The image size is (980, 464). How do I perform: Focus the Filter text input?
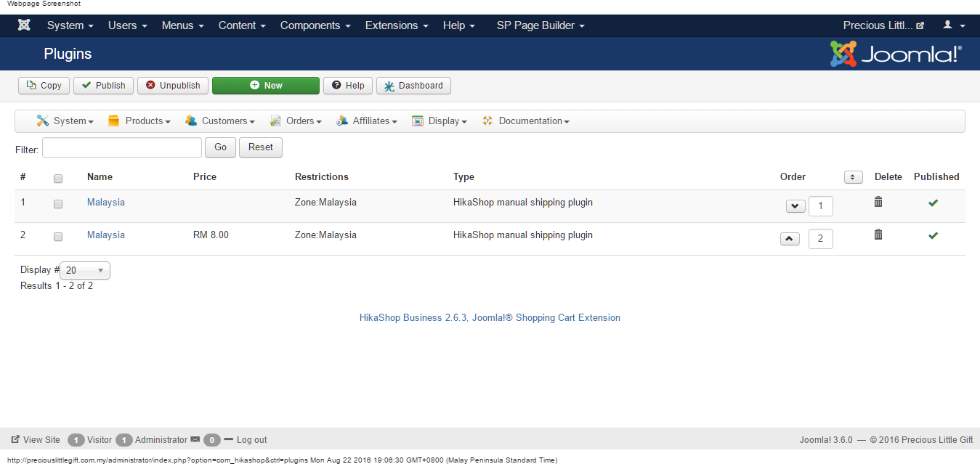coord(122,147)
